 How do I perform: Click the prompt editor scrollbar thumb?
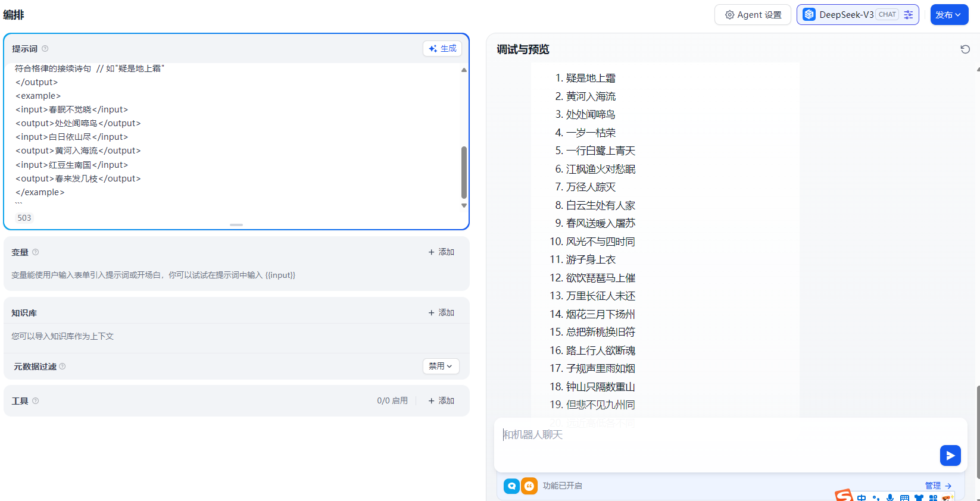coord(464,173)
